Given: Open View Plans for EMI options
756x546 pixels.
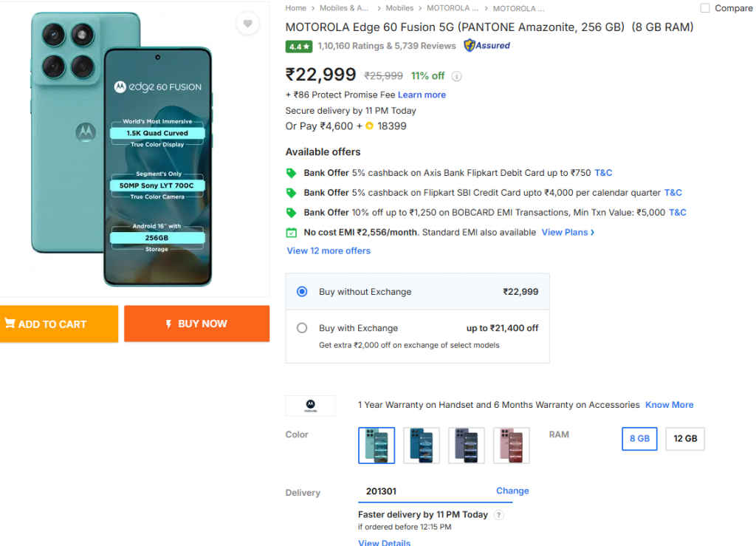Looking at the screenshot, I should tap(566, 232).
